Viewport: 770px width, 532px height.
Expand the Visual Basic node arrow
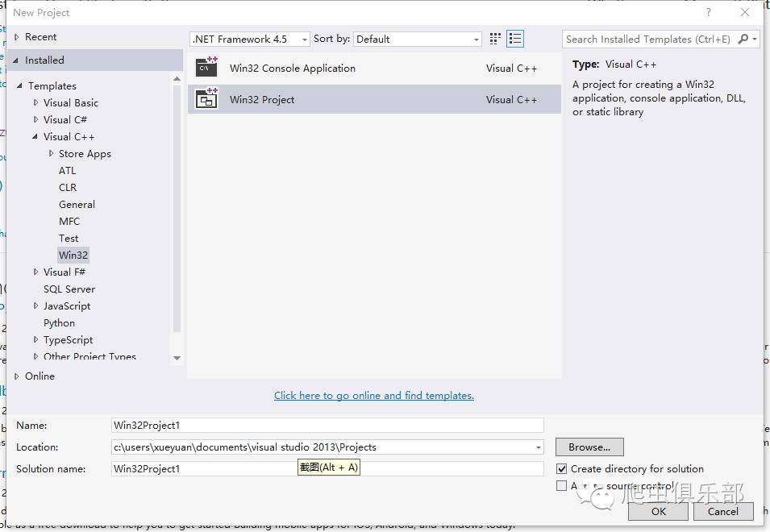pyautogui.click(x=35, y=102)
